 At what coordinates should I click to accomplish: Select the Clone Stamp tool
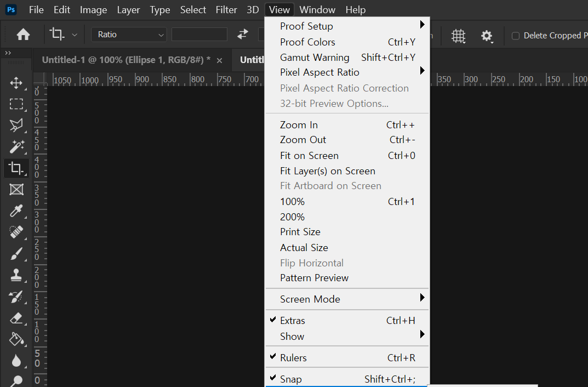tap(16, 275)
